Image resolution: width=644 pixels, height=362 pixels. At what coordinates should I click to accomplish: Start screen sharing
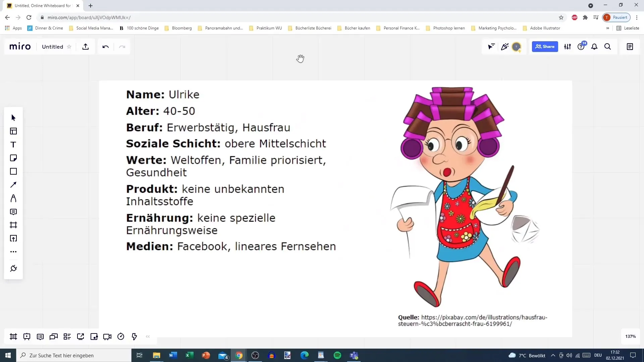click(80, 337)
